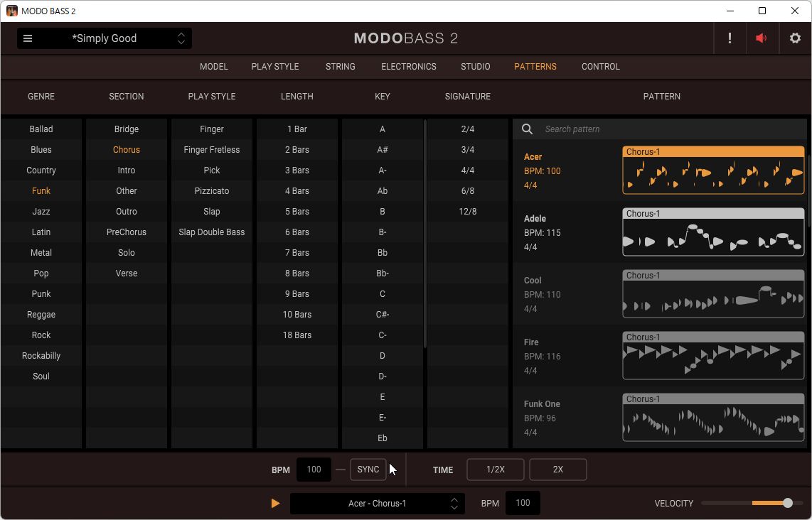The image size is (812, 520).
Task: Select 1 Bar length
Action: (297, 129)
